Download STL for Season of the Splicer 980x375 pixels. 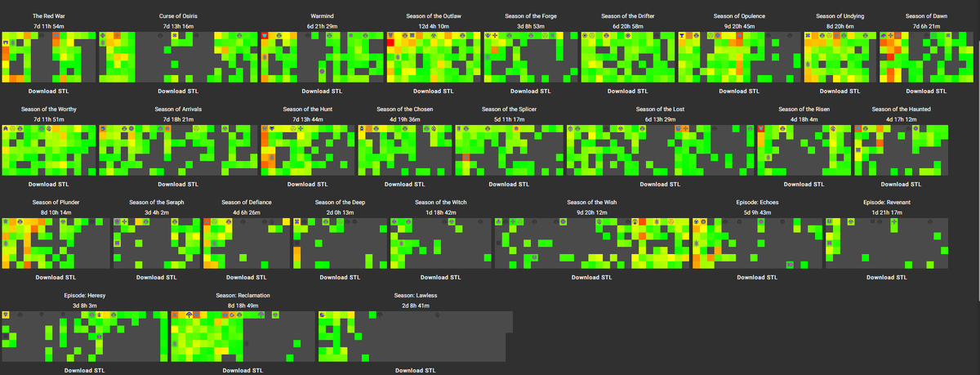[x=509, y=184]
